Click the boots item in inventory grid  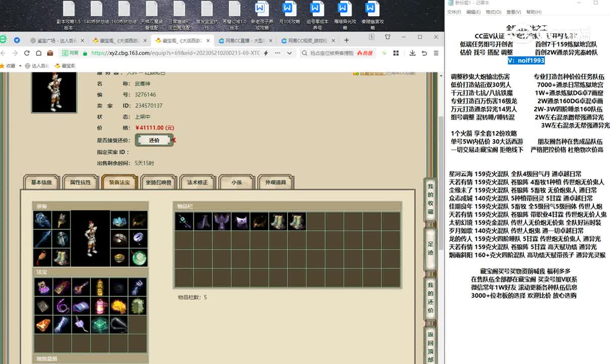point(278,221)
